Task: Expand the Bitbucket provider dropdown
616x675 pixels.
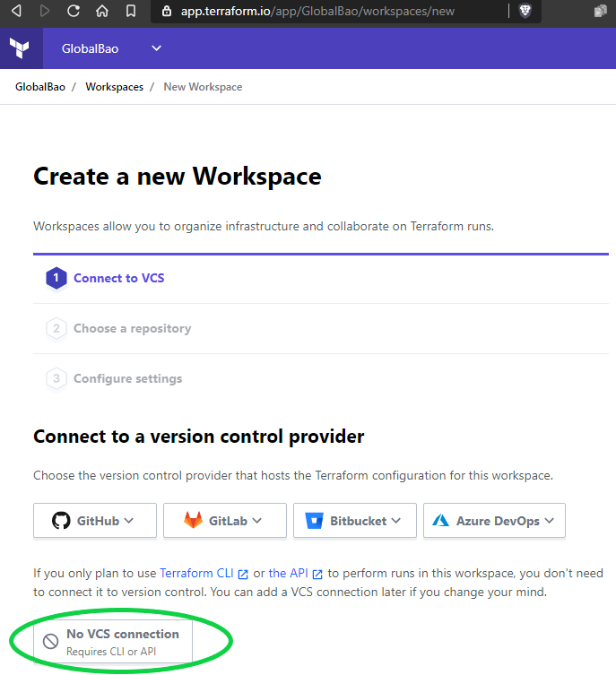Action: click(x=355, y=521)
